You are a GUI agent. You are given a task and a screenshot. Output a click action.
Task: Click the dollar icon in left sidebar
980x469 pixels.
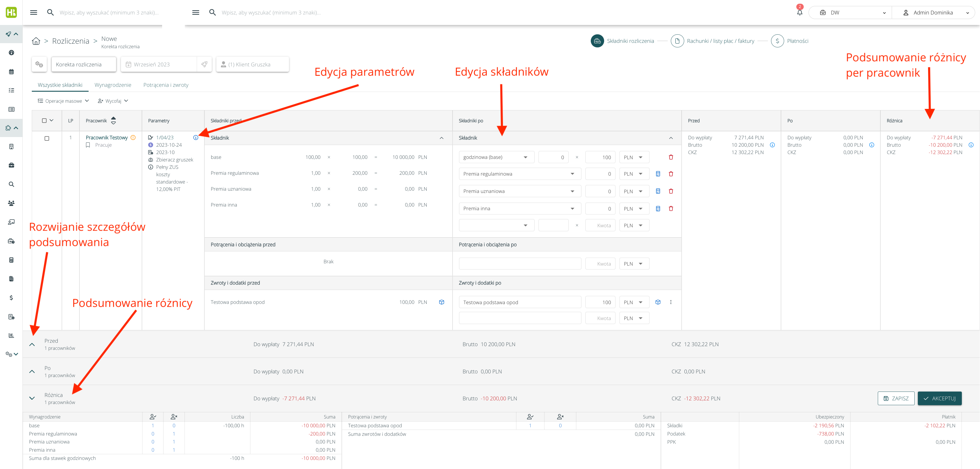pos(11,298)
